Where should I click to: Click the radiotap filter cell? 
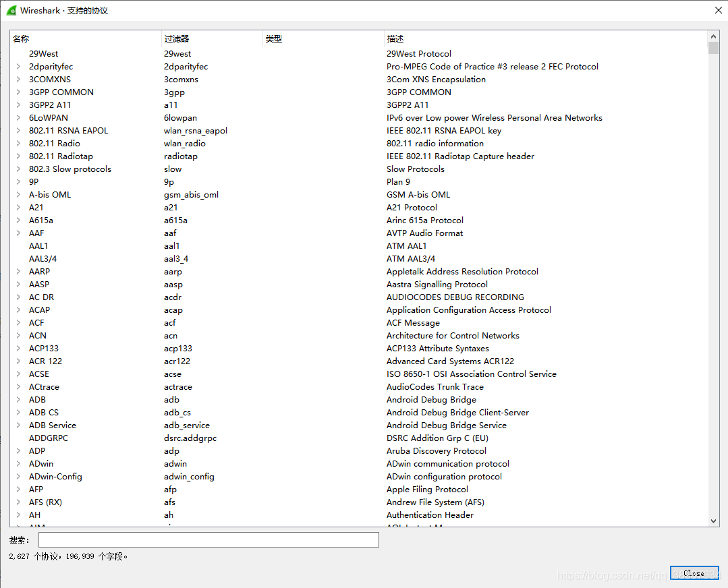coord(181,156)
